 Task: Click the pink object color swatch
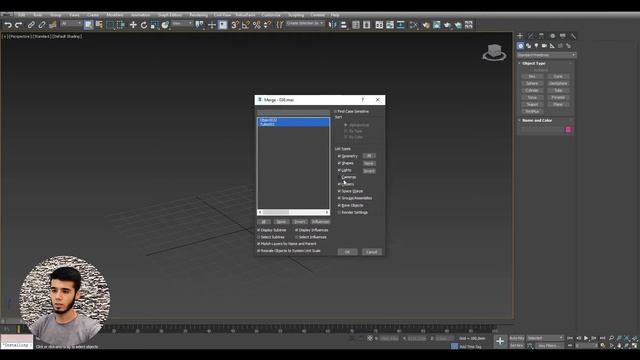568,129
